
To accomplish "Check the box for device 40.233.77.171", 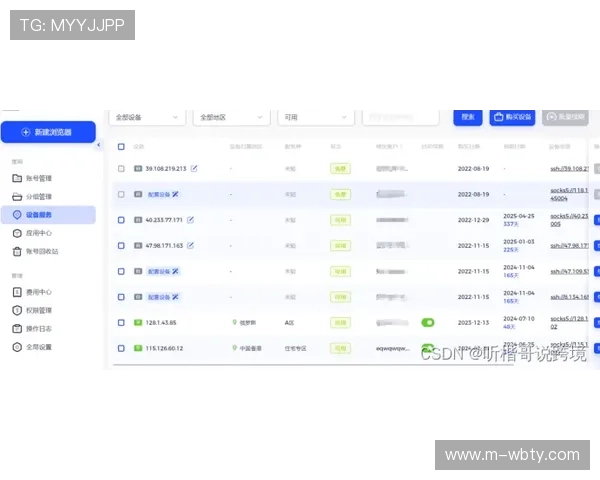I will (x=121, y=220).
